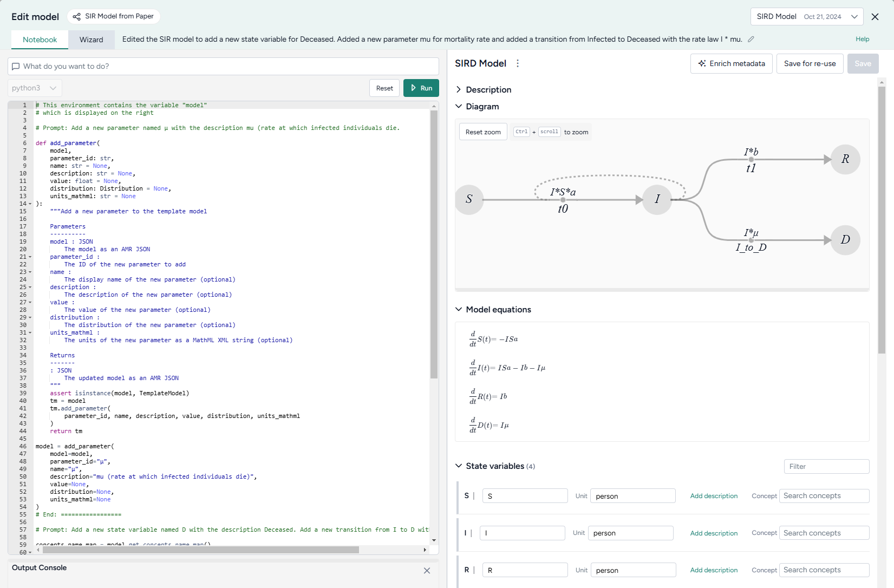Click the pencil edit icon beside the description
894x588 pixels.
[x=751, y=39]
